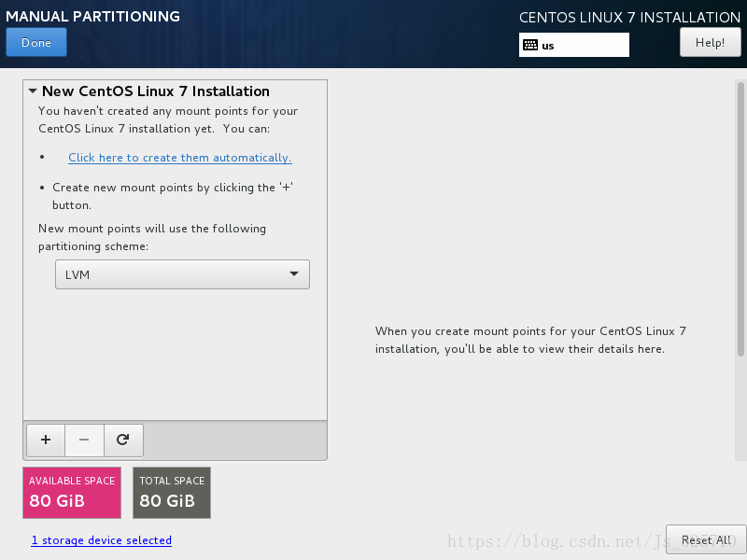Select the us keyboard layout field
This screenshot has width=747, height=560.
[574, 45]
